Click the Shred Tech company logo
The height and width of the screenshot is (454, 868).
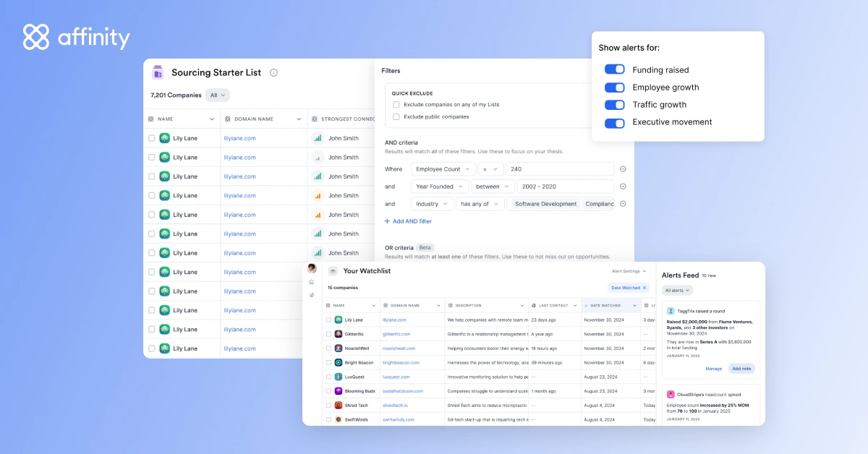[x=339, y=406]
